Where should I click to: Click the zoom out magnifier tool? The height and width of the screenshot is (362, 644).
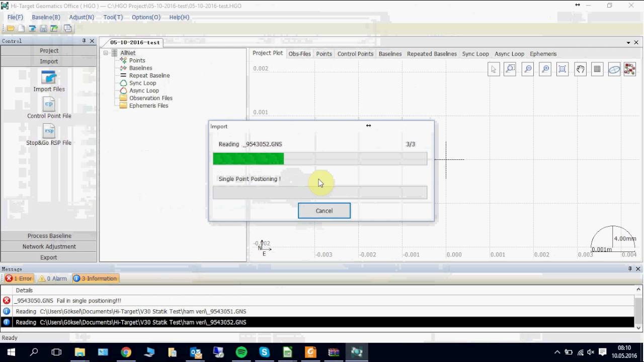pyautogui.click(x=528, y=69)
